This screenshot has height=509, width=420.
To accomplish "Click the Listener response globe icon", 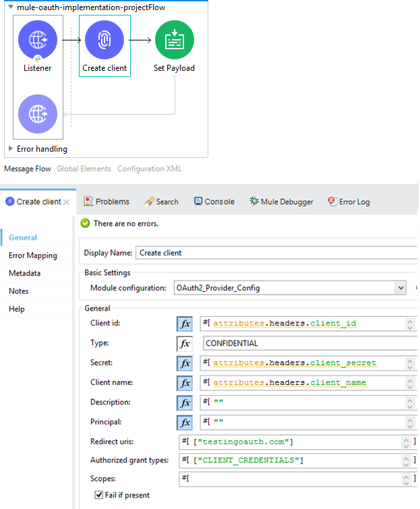I will coord(38,113).
